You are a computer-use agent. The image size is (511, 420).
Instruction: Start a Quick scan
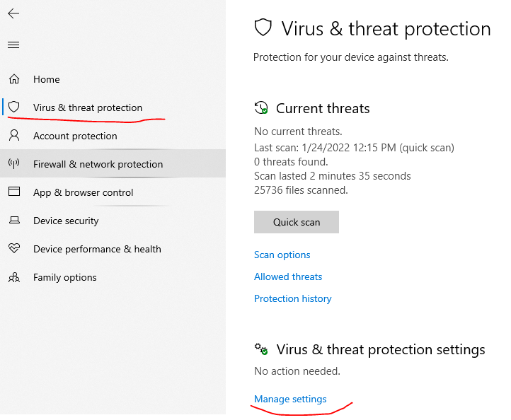(x=297, y=222)
